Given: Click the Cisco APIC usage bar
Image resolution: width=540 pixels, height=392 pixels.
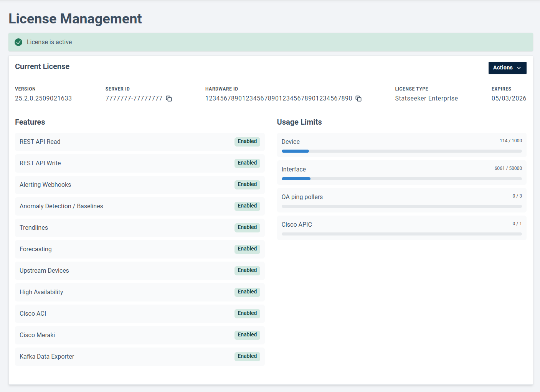Looking at the screenshot, I should pyautogui.click(x=401, y=234).
